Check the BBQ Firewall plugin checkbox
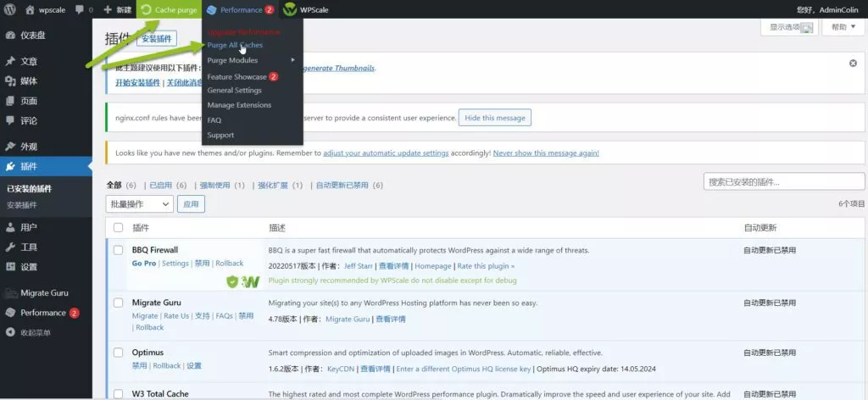Screen dimensions: 868x400 click(119, 250)
